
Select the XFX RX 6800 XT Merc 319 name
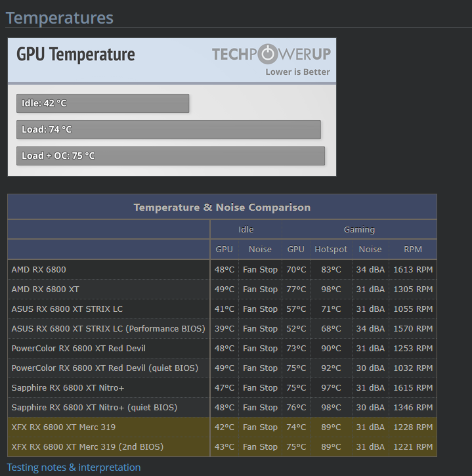point(64,427)
